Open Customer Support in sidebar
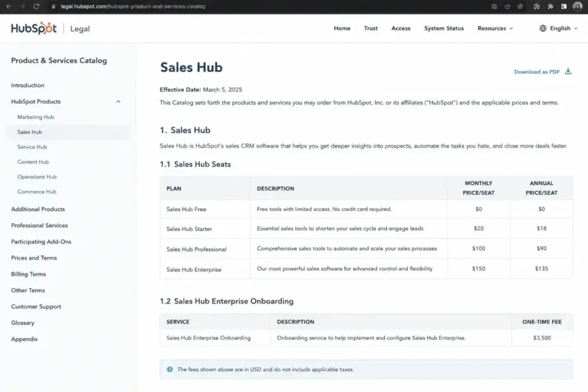This screenshot has width=588, height=392. pos(36,306)
